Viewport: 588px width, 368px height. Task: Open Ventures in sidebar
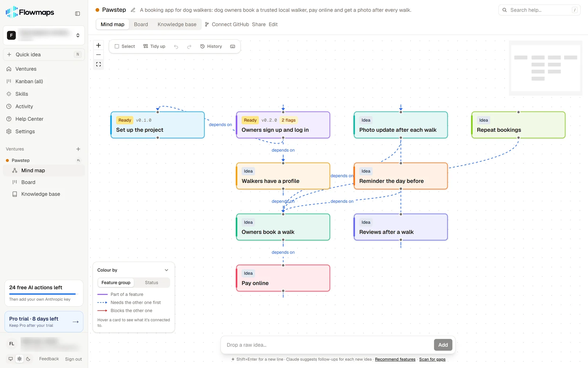pos(44,69)
